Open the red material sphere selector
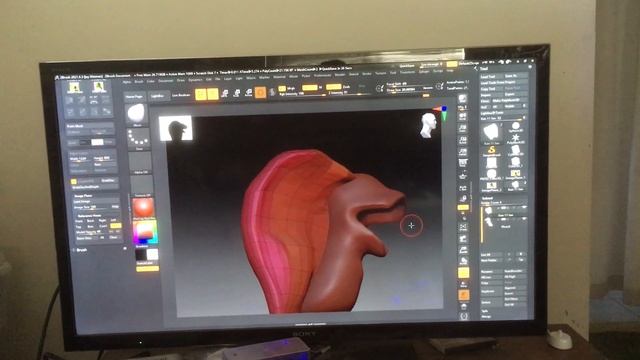This screenshot has height=360, width=640. pos(143,208)
